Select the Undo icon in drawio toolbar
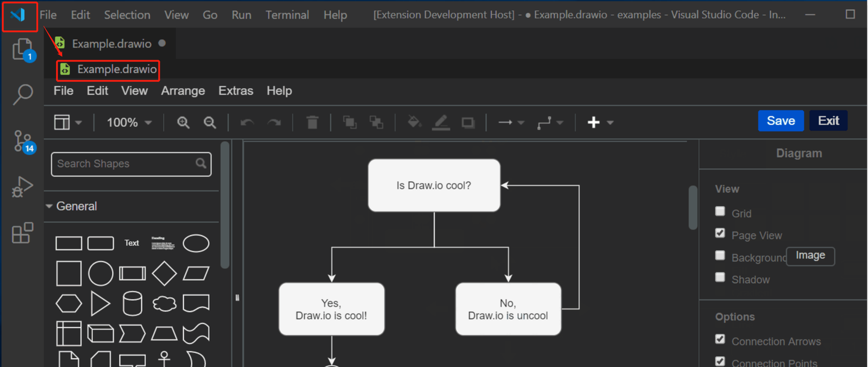Image resolution: width=868 pixels, height=367 pixels. tap(246, 122)
